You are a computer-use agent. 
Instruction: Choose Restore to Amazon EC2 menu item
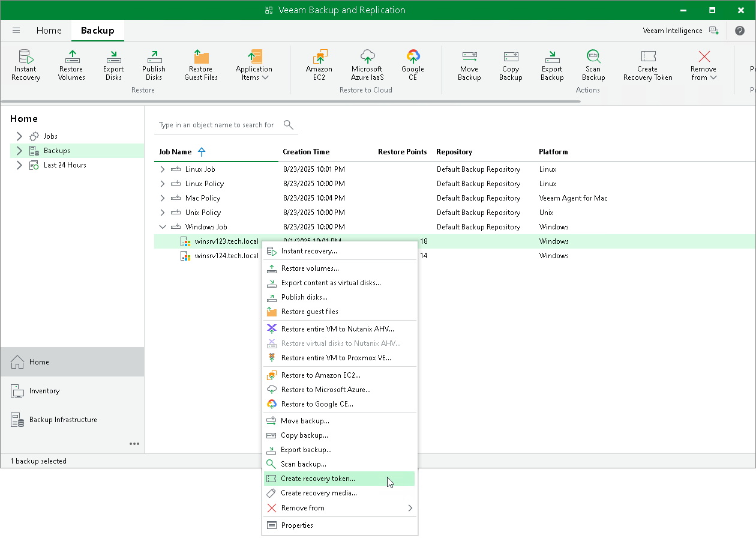point(340,375)
